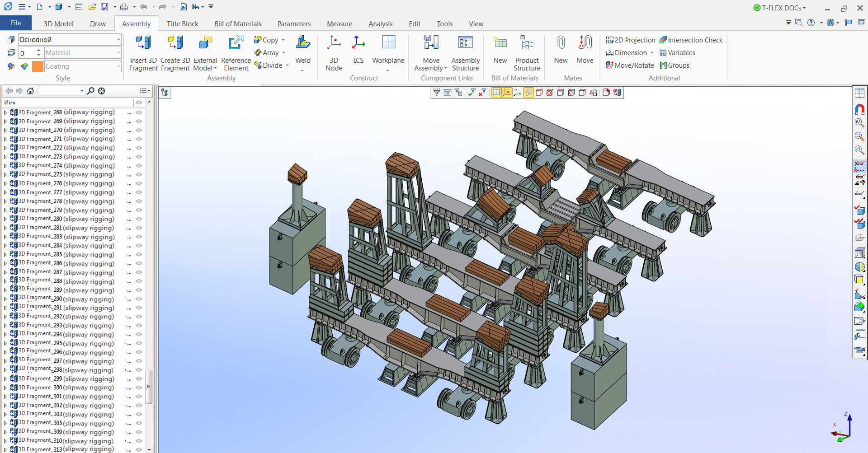This screenshot has height=453, width=868.
Task: Switch to Bill of Materials tab
Action: click(238, 24)
